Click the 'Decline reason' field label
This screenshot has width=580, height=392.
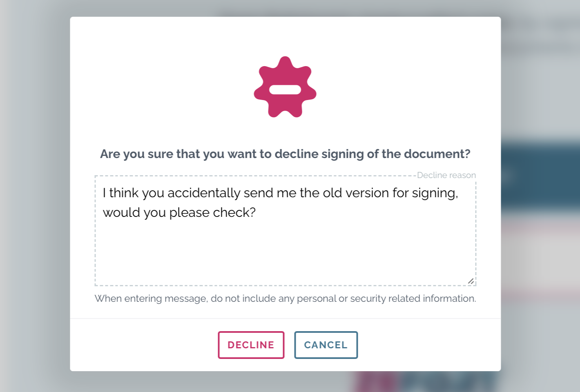446,175
